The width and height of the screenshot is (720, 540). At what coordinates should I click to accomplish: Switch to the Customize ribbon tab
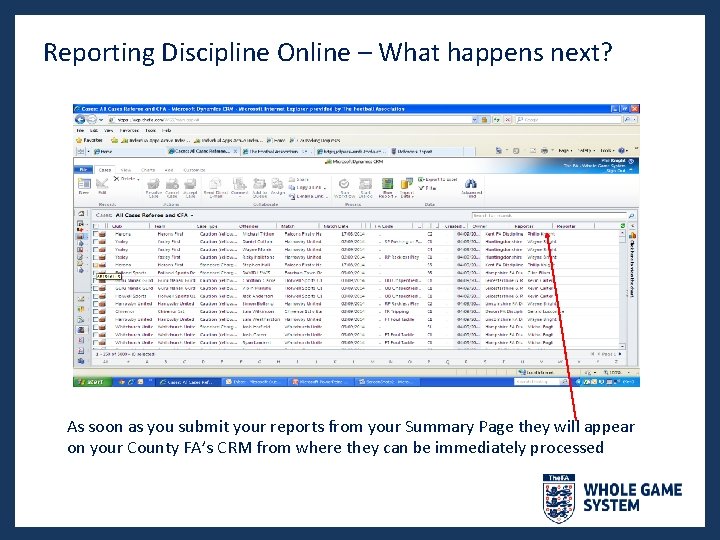(x=195, y=170)
